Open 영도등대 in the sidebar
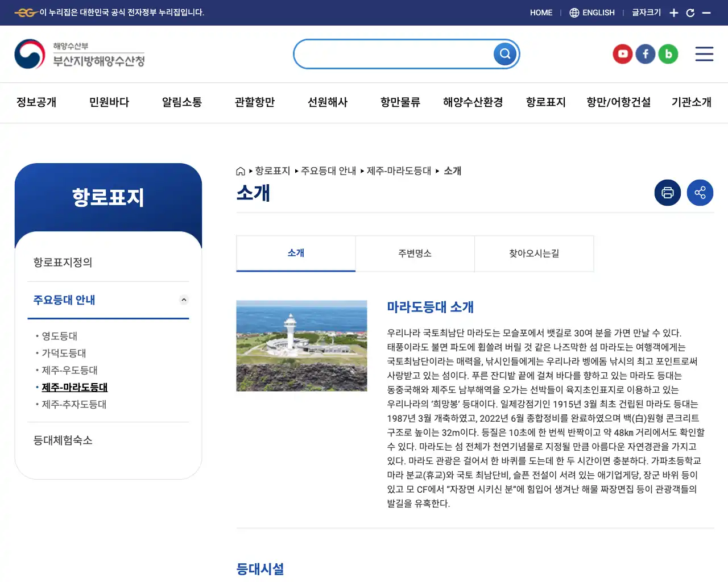Image resolution: width=728 pixels, height=582 pixels. [x=60, y=336]
